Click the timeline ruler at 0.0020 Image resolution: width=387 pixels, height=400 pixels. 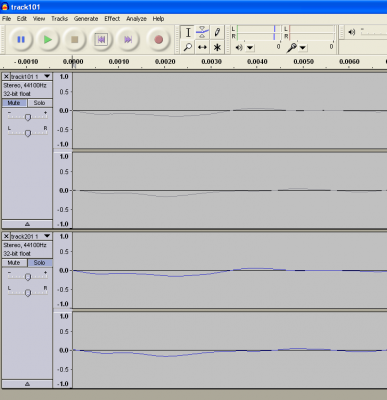pos(165,62)
